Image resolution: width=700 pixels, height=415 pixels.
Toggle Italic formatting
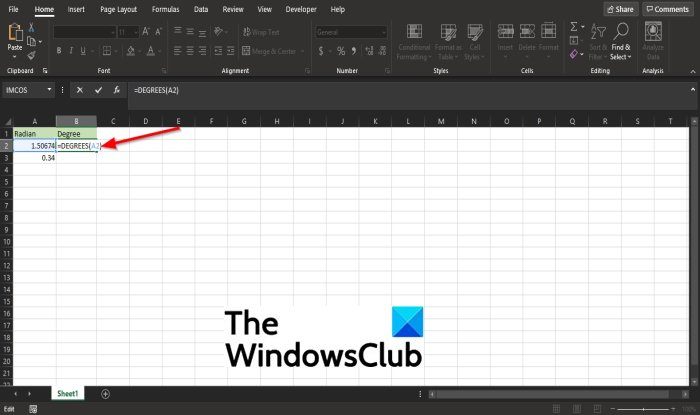click(x=71, y=51)
